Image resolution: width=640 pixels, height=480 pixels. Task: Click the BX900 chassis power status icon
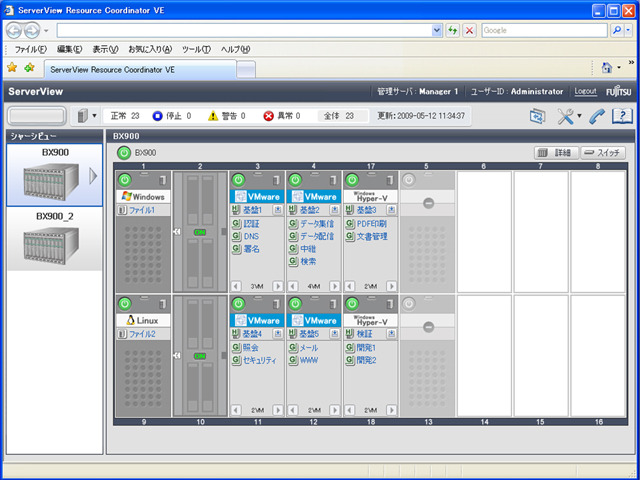pos(124,153)
